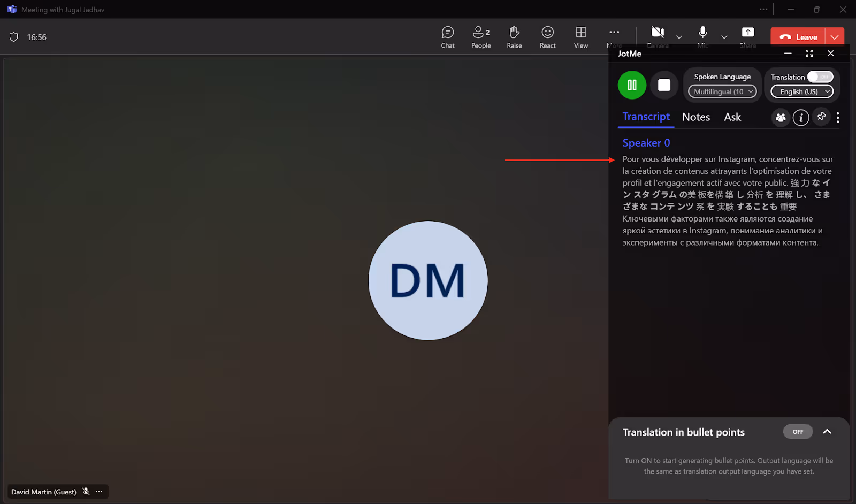This screenshot has height=504, width=856.
Task: Click the David Martin (Guest) name label
Action: pos(44,492)
